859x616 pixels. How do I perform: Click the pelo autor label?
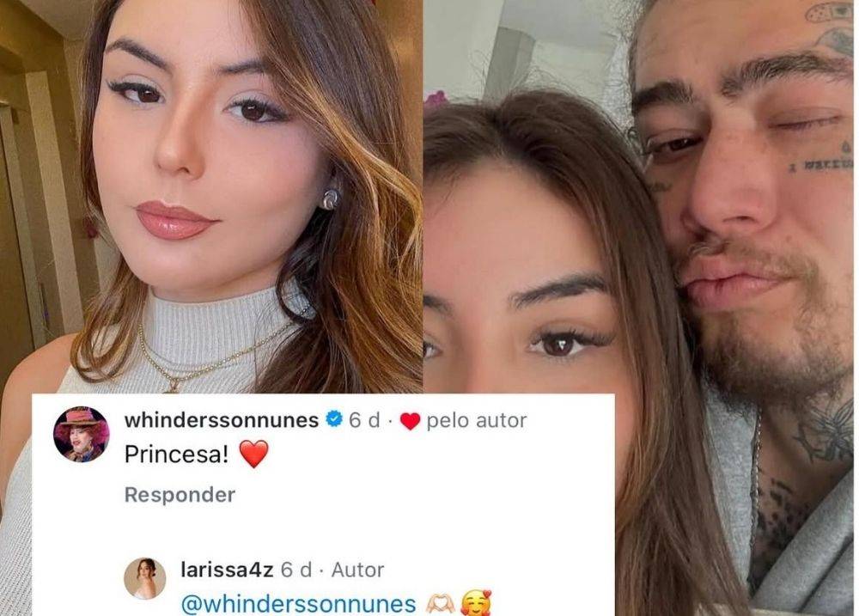(x=477, y=420)
